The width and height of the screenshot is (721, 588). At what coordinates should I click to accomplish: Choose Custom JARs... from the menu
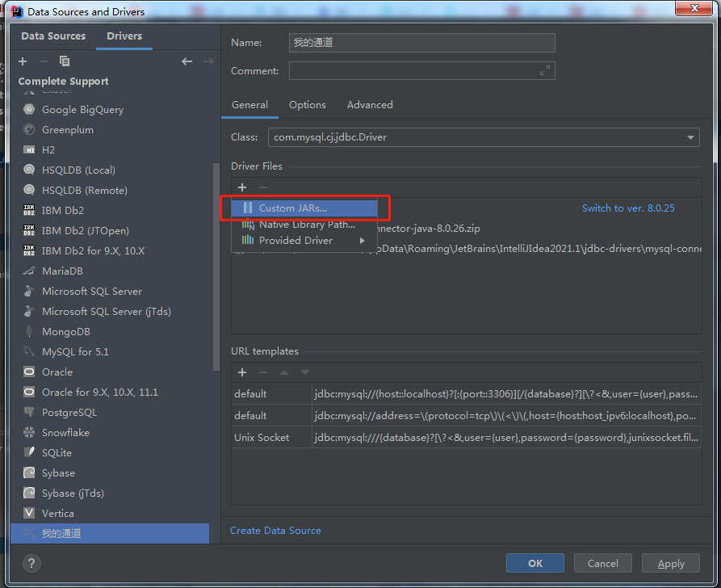tap(304, 208)
